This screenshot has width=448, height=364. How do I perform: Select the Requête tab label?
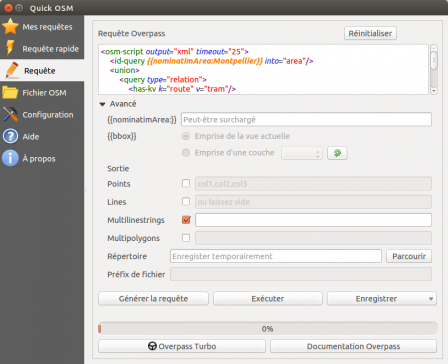(40, 71)
